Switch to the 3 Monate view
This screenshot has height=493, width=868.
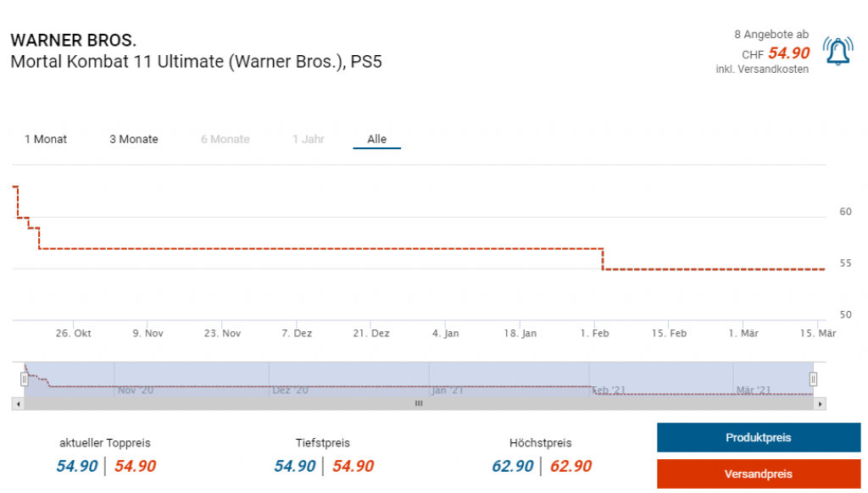tap(134, 139)
